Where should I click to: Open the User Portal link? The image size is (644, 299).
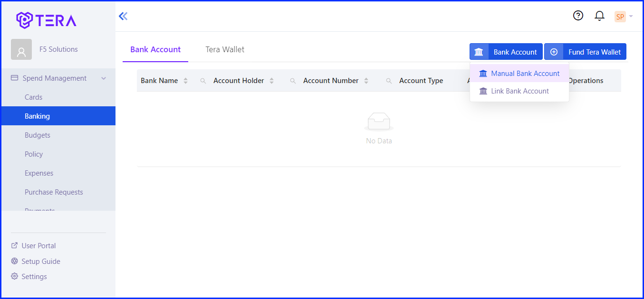tap(33, 246)
